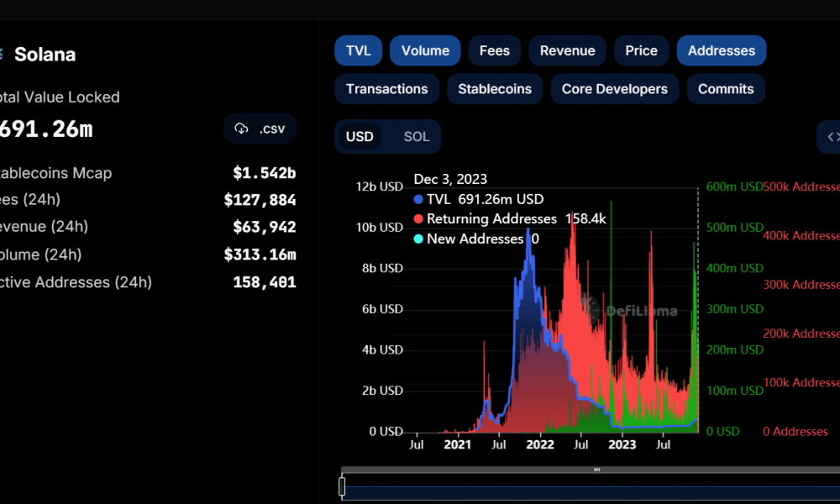Click the Volume (24h) value $313.16m
Screen dimensions: 840x504
(x=260, y=255)
